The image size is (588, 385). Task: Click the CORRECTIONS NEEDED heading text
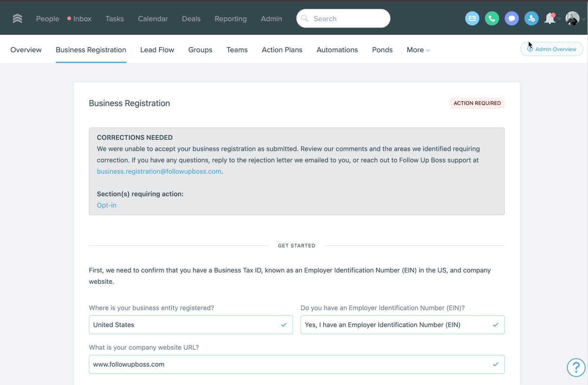click(135, 137)
